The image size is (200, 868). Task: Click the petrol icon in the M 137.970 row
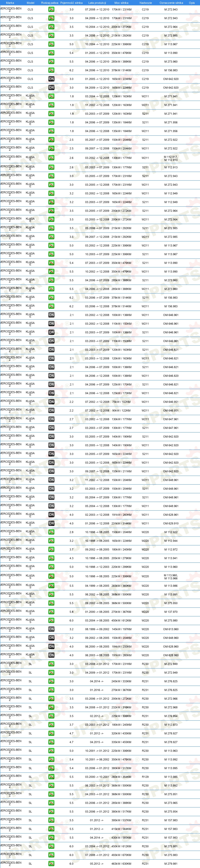[x=51, y=612]
